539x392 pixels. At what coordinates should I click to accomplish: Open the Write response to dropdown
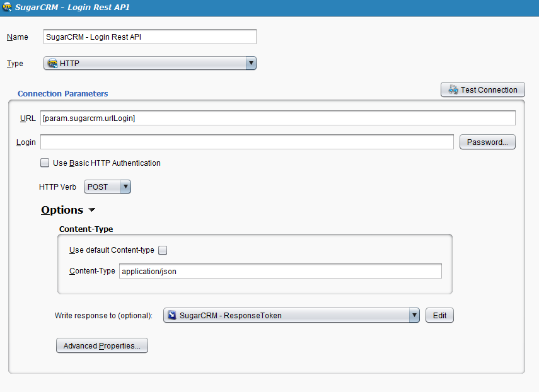290,315
